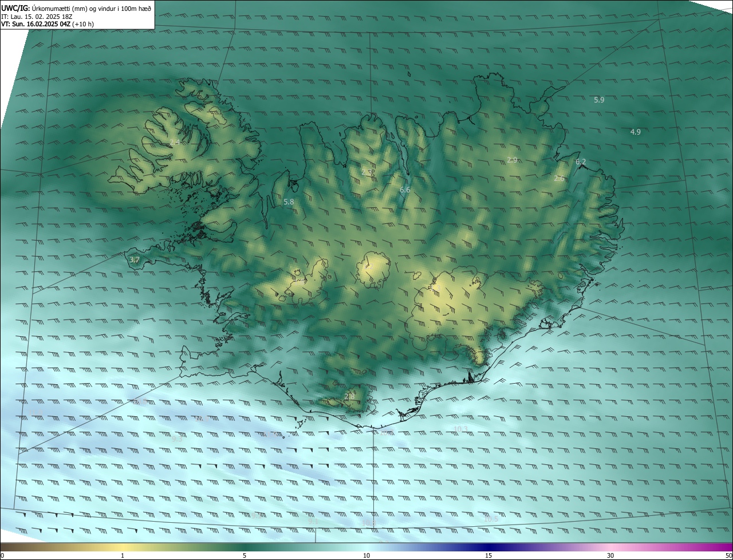Click the 6.2 value near the east coast

click(581, 162)
